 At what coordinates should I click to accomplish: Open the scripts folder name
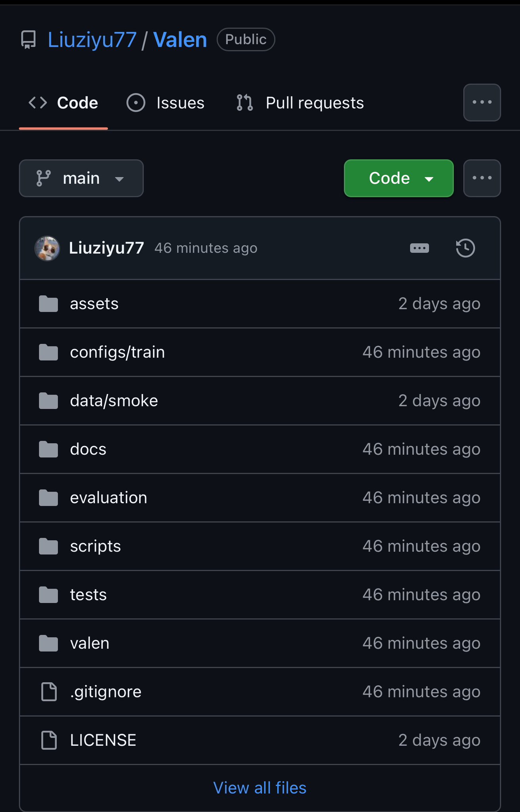pyautogui.click(x=96, y=546)
